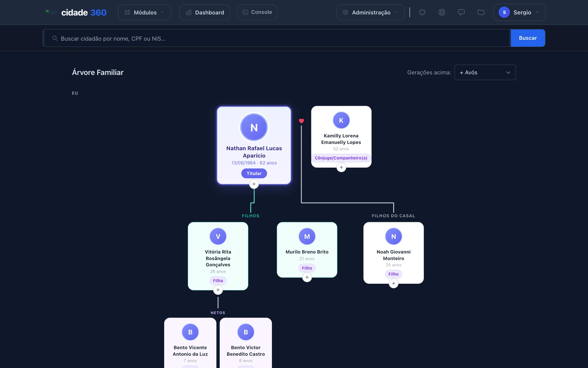Click plus under Kamilly Lorena card
This screenshot has height=368, width=588.
pos(341,167)
